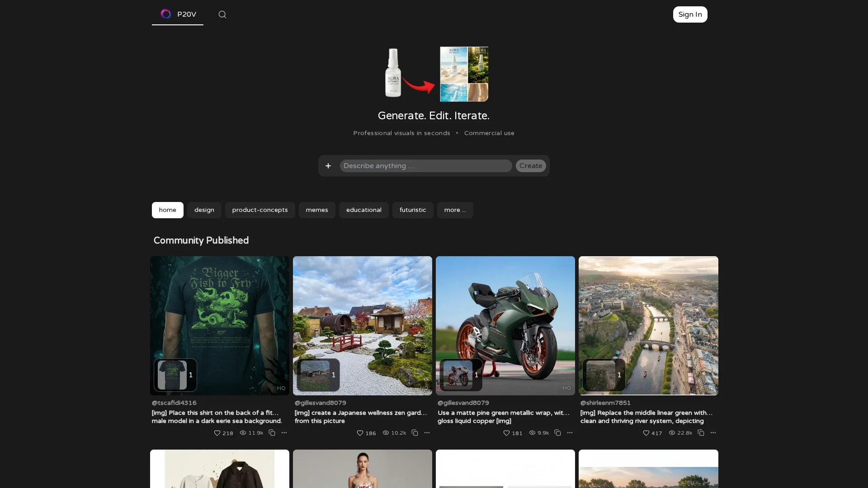Open the sunset landscape image in second row
Viewport: 868px width, 488px height.
pyautogui.click(x=648, y=469)
